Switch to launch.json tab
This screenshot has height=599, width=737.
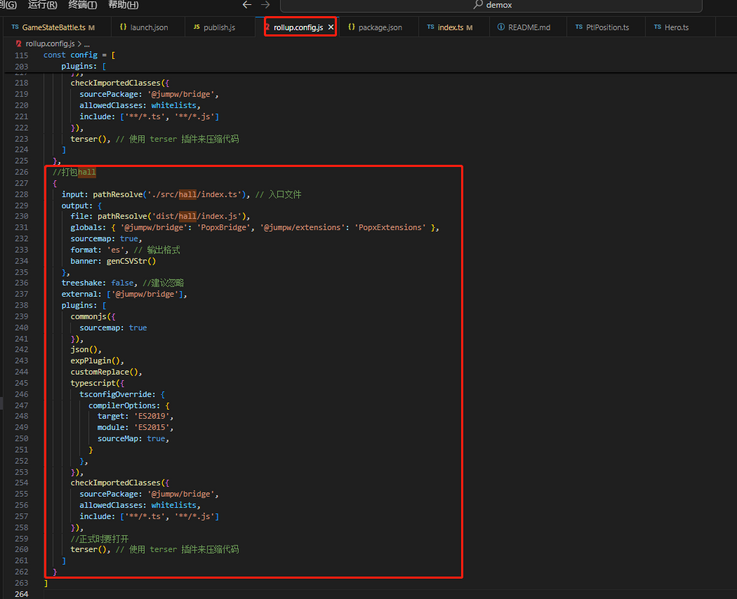click(149, 27)
